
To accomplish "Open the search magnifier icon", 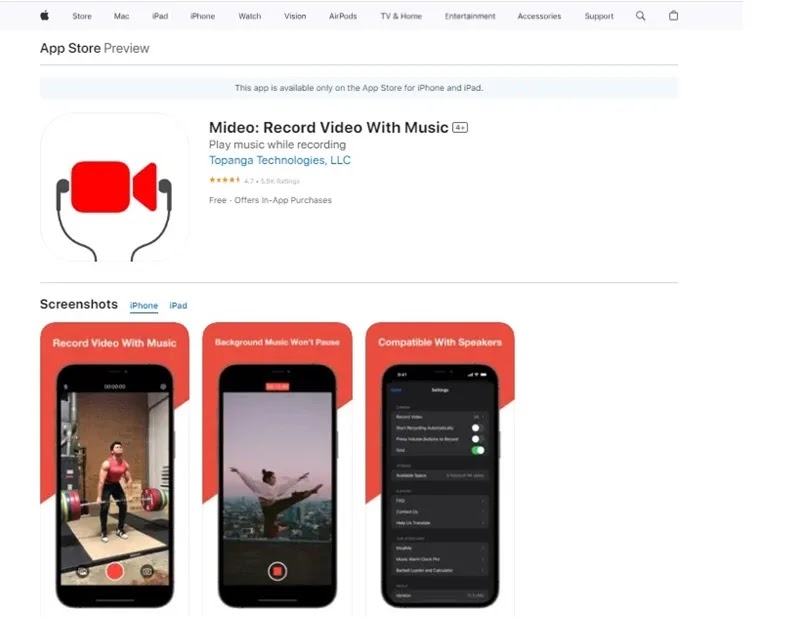I will [640, 16].
